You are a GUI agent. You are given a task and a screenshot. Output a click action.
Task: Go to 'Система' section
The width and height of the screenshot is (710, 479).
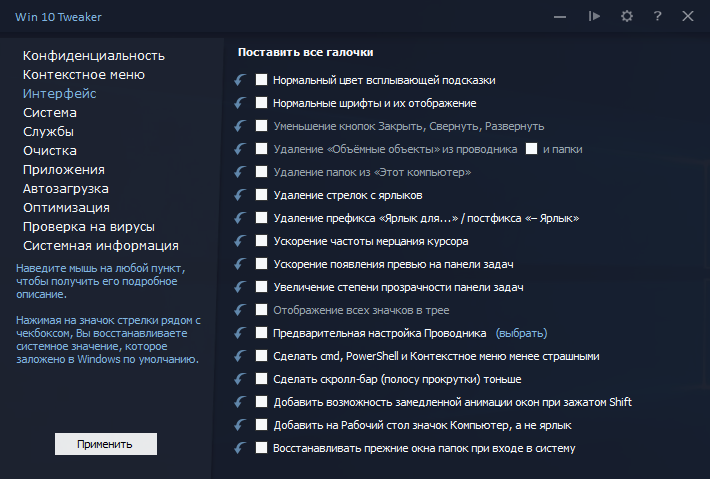[x=50, y=113]
